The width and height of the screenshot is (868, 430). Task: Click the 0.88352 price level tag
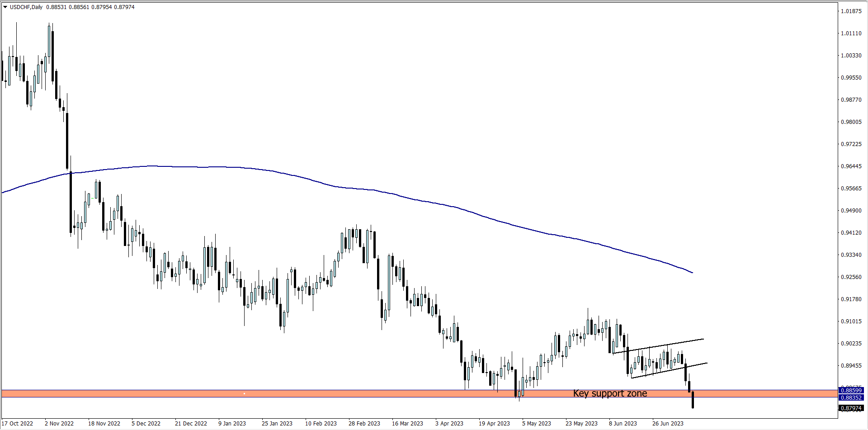coord(851,398)
